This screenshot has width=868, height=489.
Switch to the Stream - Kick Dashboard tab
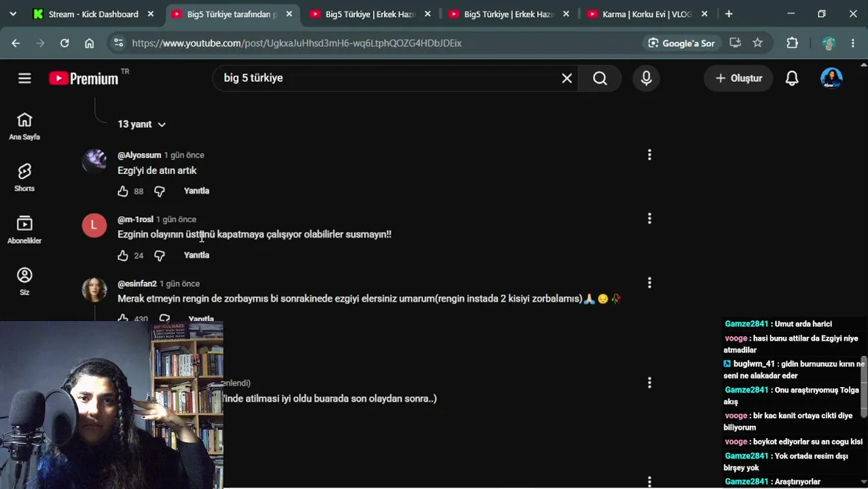(95, 14)
